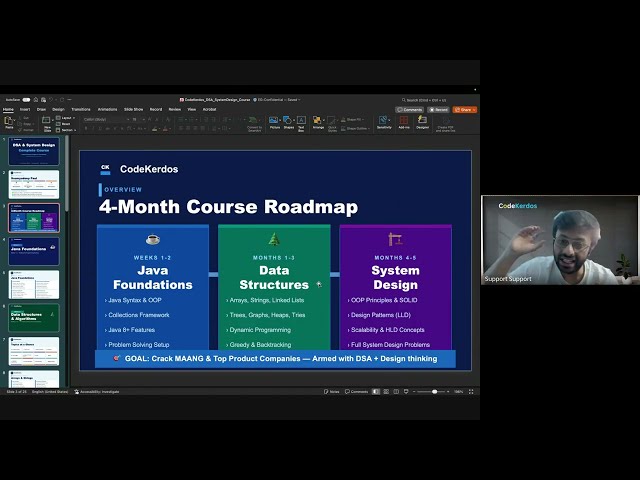
Task: Toggle Underline formatting button
Action: 100,129
